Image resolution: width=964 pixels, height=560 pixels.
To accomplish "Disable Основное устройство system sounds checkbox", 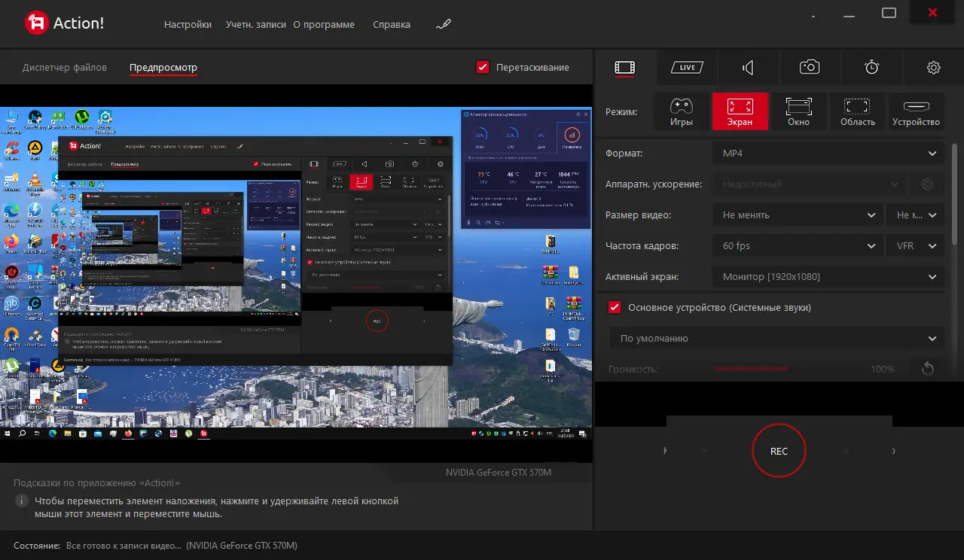I will (x=615, y=307).
